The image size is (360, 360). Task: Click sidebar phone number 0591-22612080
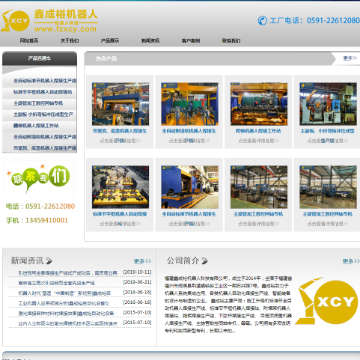[x=50, y=206]
